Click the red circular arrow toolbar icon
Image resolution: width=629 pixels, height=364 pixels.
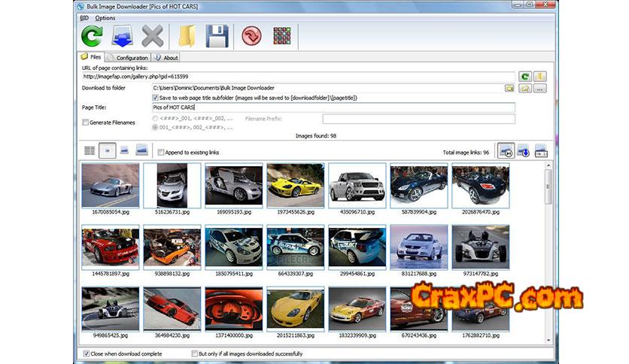(x=251, y=36)
